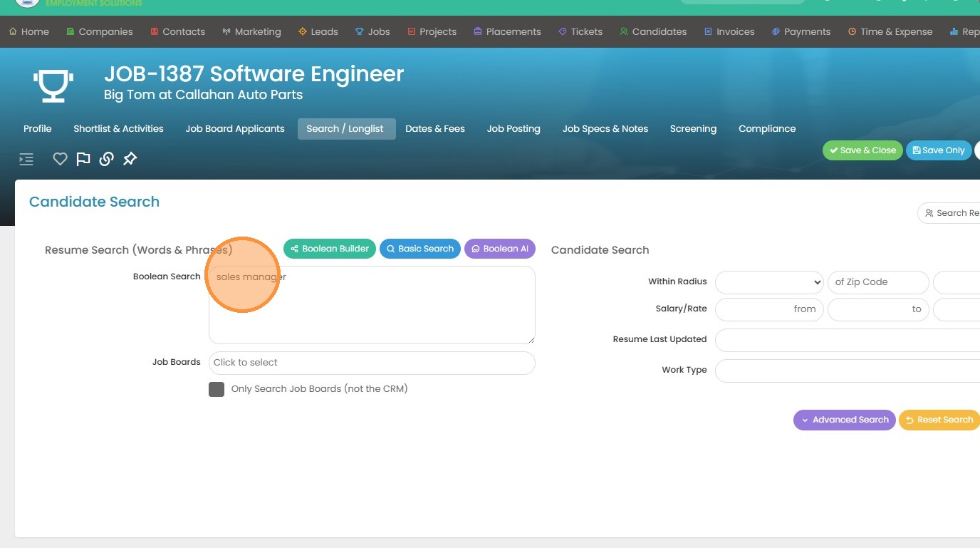Viewport: 980px width, 548px height.
Task: Switch to Basic Search
Action: point(419,249)
